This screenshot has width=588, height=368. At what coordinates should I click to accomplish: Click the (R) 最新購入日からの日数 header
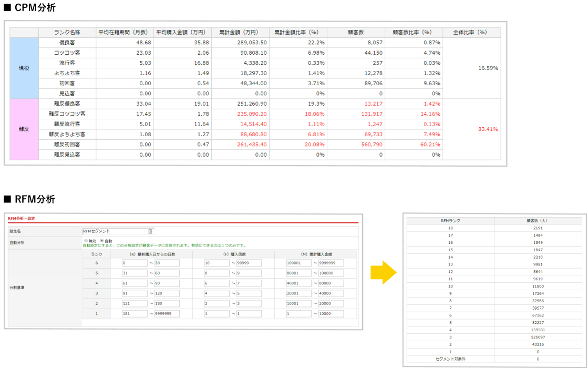pyautogui.click(x=151, y=254)
